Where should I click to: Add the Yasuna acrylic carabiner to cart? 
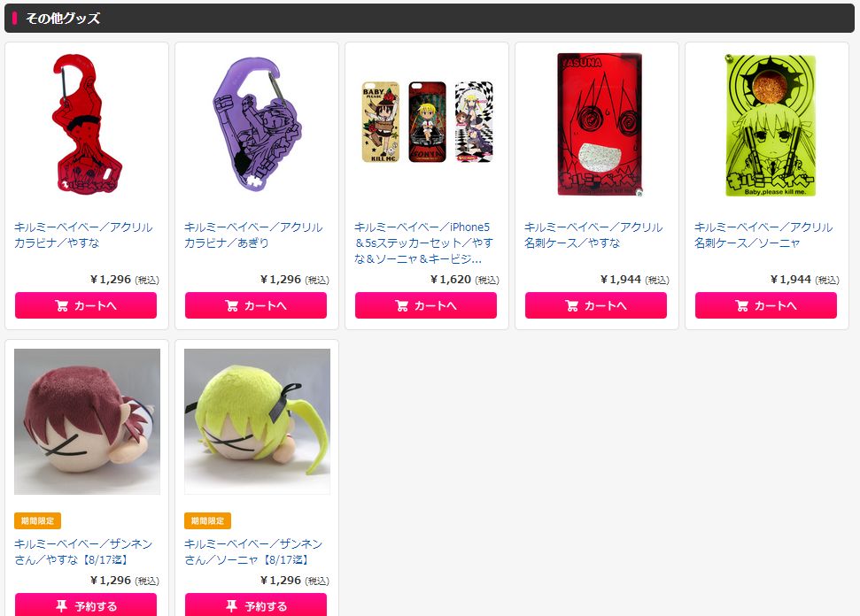(86, 305)
